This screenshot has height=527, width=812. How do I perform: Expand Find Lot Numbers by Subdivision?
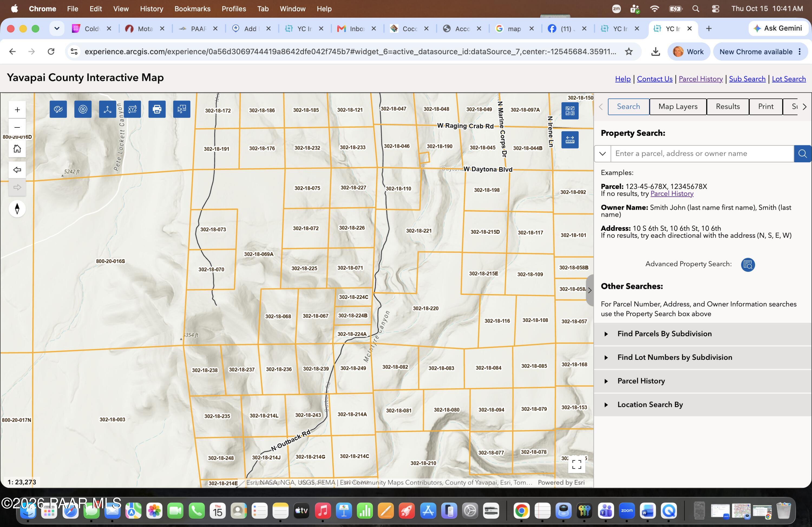[x=703, y=357]
